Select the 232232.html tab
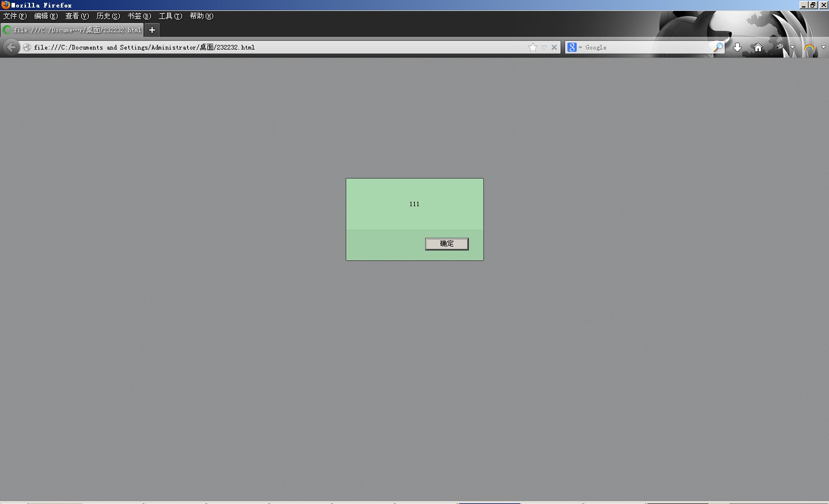 [x=72, y=30]
